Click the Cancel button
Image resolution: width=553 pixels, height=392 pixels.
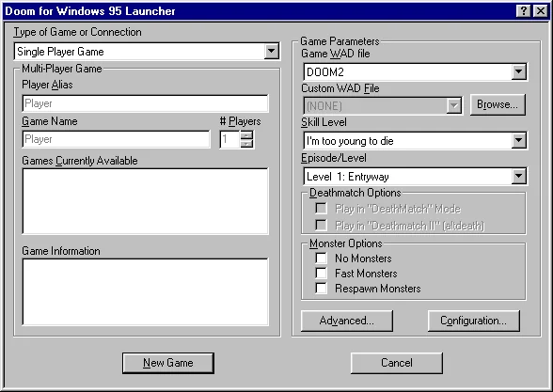coord(397,363)
